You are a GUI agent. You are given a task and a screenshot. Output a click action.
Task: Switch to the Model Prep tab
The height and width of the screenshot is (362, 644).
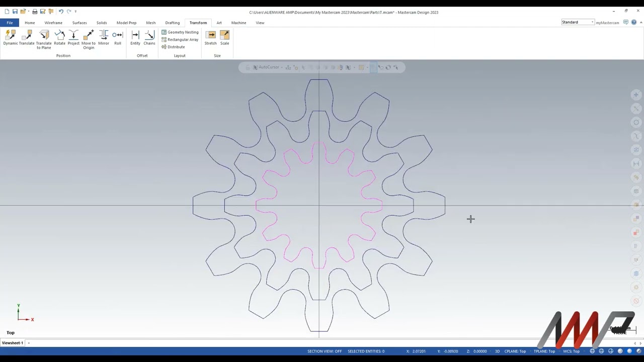pos(126,23)
